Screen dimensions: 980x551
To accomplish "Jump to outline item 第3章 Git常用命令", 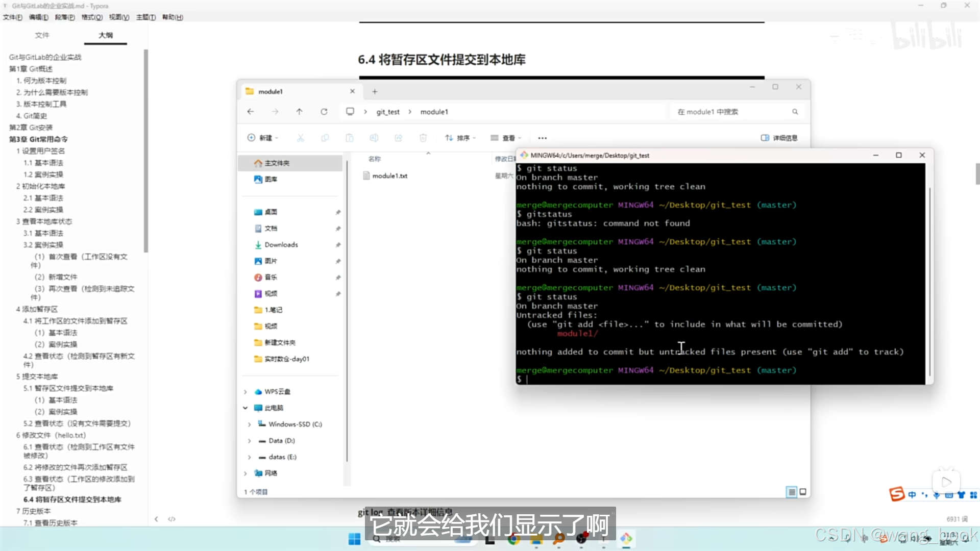I will [x=38, y=139].
